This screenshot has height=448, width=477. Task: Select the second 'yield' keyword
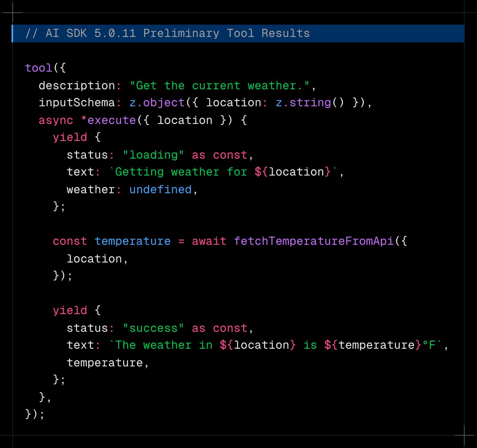70,310
